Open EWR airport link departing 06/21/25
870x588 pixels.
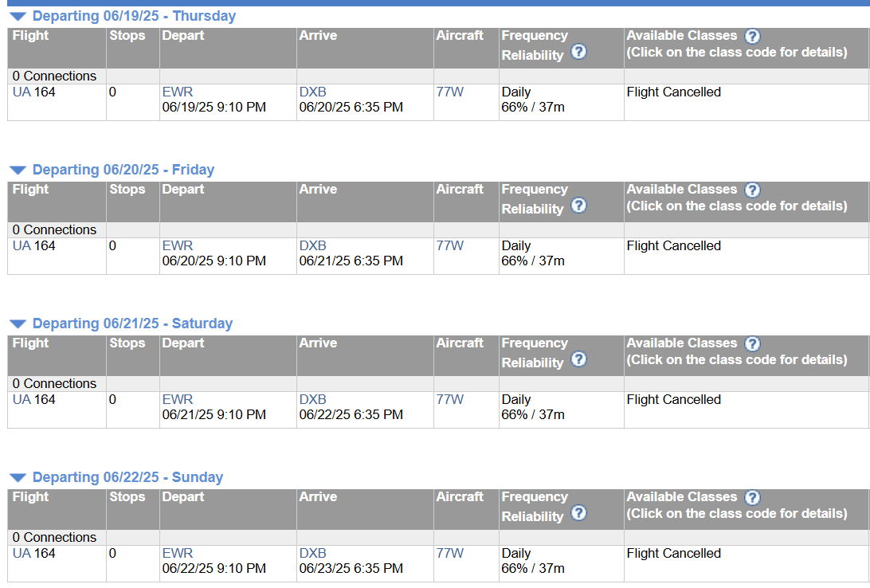[x=178, y=399]
